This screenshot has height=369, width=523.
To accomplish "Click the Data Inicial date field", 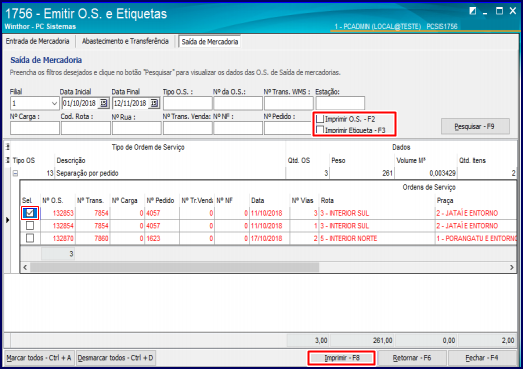I will 80,103.
